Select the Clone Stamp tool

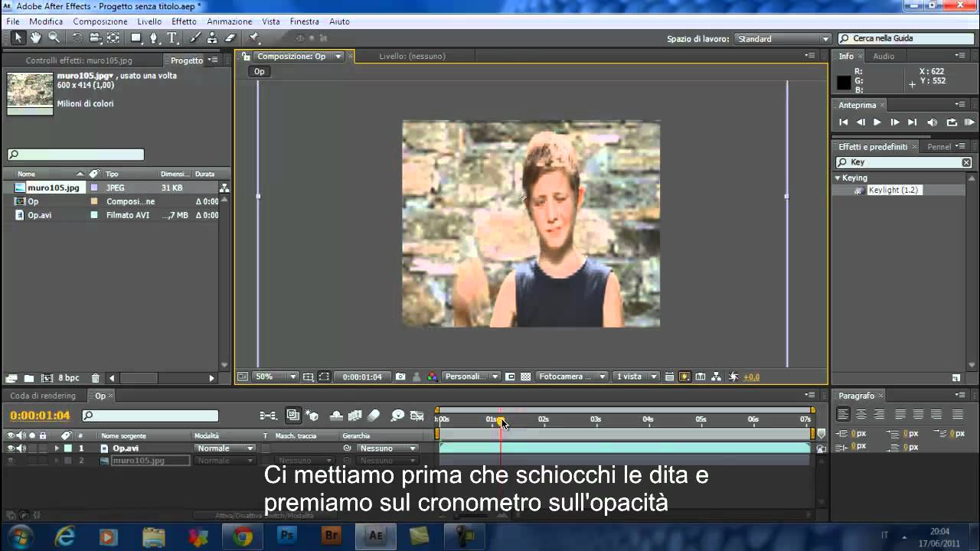tap(212, 37)
